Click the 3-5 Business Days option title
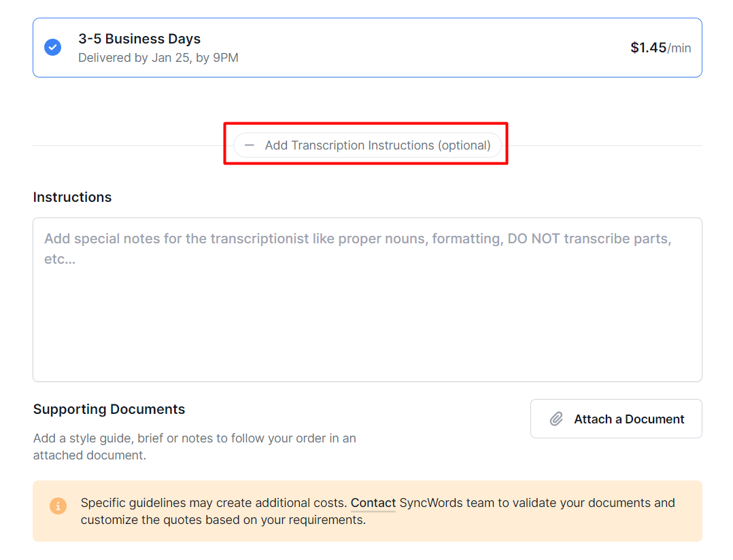Image resolution: width=733 pixels, height=560 pixels. (x=139, y=39)
